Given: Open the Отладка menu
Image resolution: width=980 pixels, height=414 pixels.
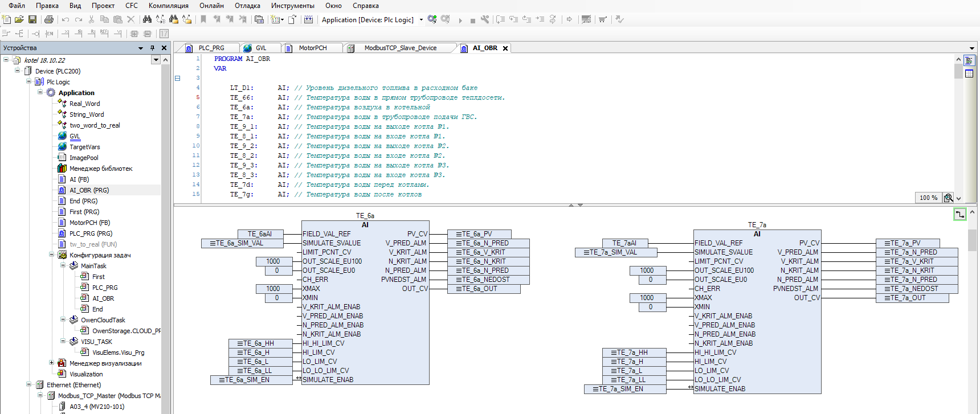Looking at the screenshot, I should pos(247,6).
